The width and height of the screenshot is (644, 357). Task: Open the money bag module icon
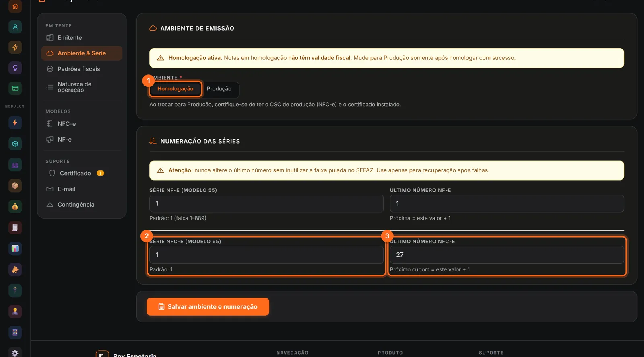tap(15, 207)
